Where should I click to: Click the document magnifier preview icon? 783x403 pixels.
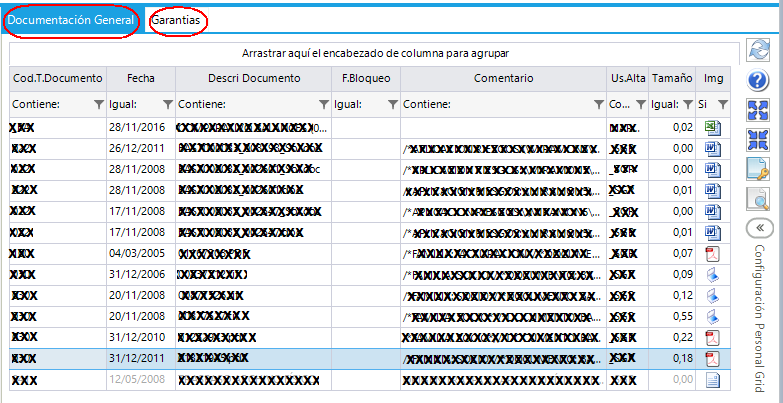pos(757,199)
